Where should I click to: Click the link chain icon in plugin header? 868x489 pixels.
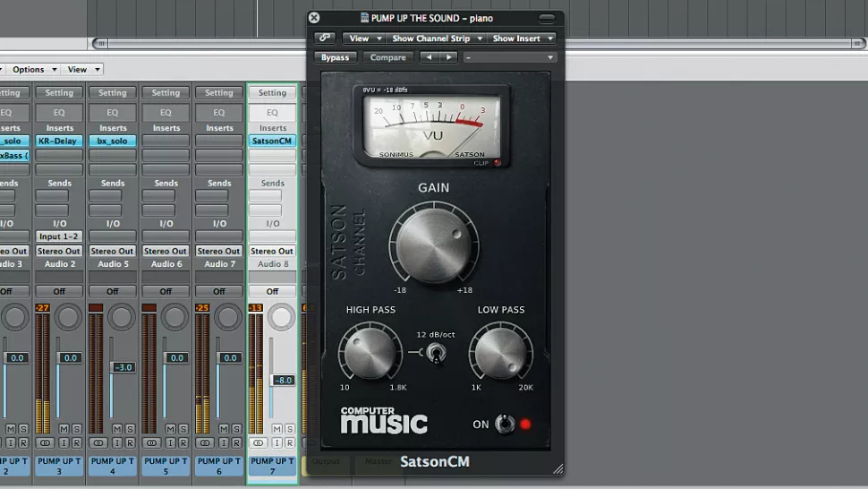click(x=323, y=39)
